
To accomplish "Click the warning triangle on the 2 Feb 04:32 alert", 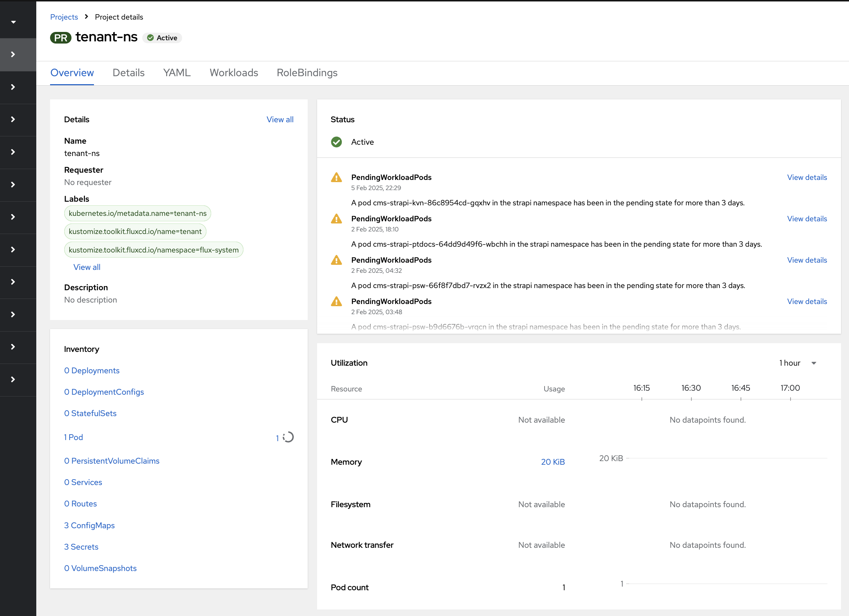I will coord(336,260).
